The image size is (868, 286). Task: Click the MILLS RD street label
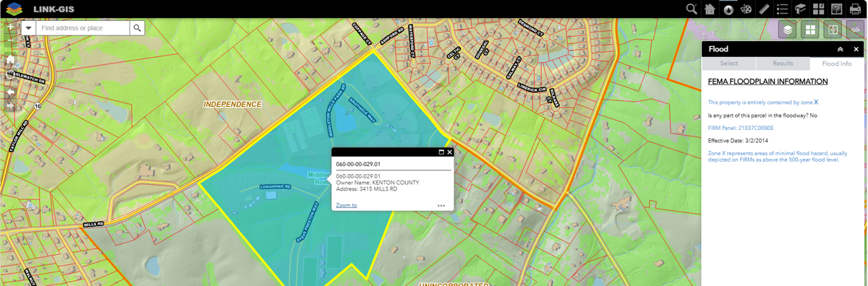coord(94,224)
